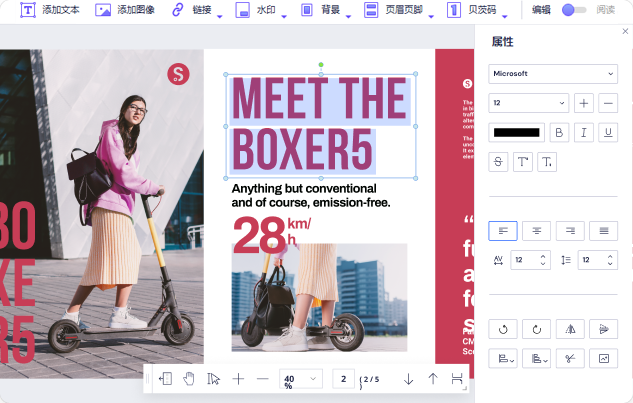Click the page number input field
This screenshot has height=403, width=633.
(x=343, y=379)
